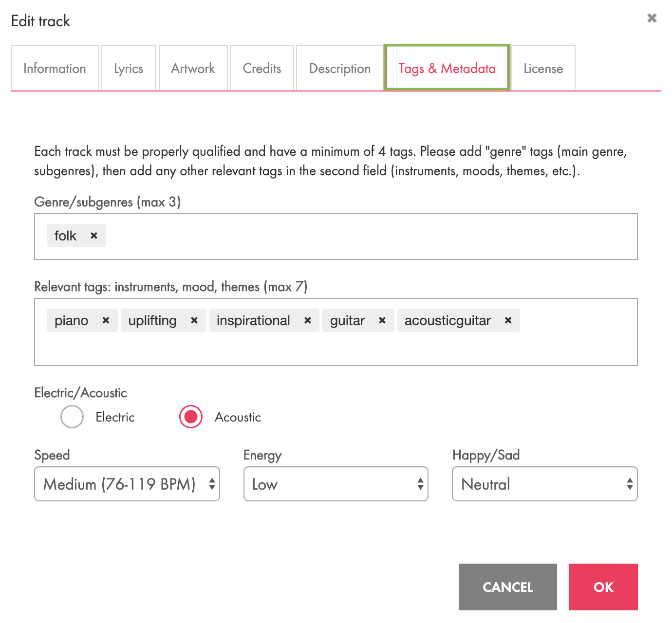The image size is (672, 623).
Task: Select the Electric radio option
Action: [72, 417]
